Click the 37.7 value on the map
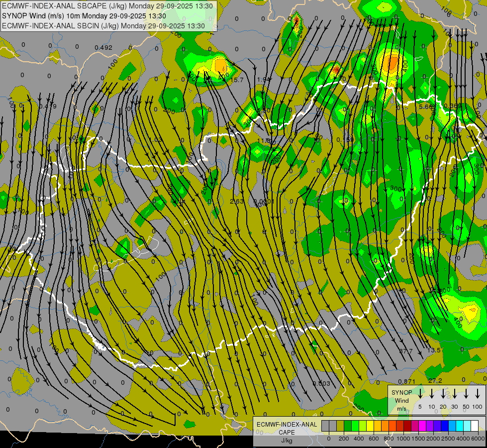Image resolution: width=487 pixels, height=448 pixels. tap(406, 351)
